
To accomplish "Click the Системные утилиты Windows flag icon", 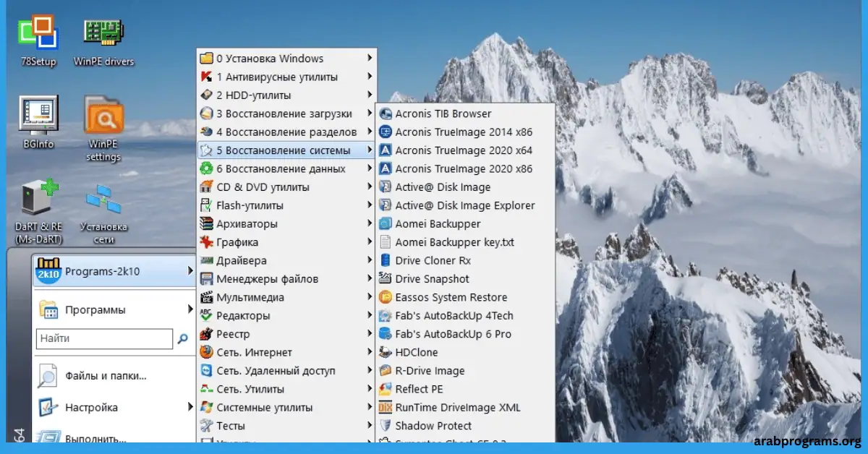I will coord(205,408).
